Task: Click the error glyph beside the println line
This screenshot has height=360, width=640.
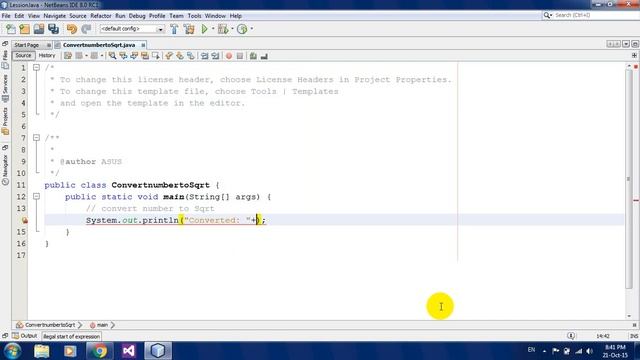Action: click(24, 220)
